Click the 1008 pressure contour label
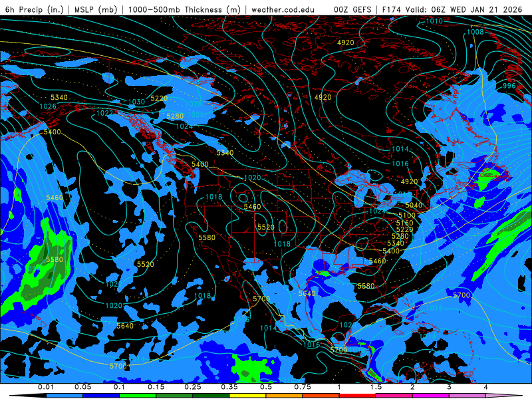Image resolution: width=532 pixels, height=399 pixels. tap(475, 32)
